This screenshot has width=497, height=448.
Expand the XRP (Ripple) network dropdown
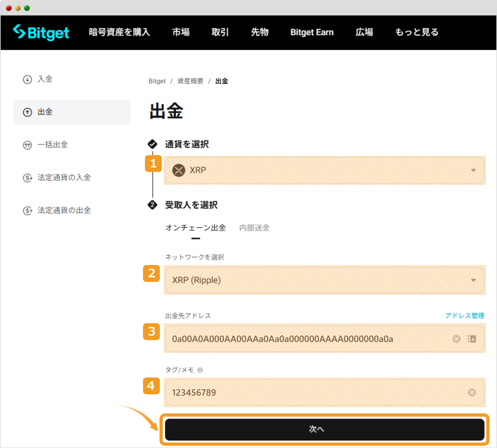pyautogui.click(x=473, y=280)
